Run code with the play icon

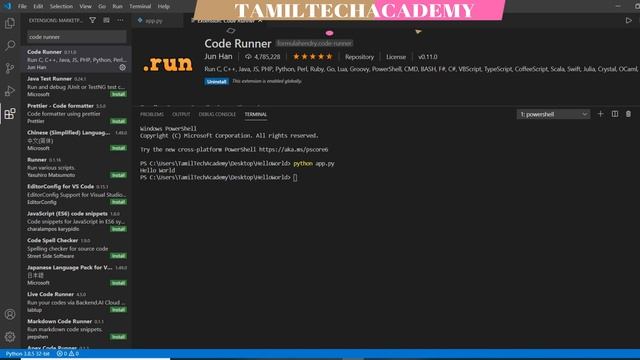click(629, 20)
